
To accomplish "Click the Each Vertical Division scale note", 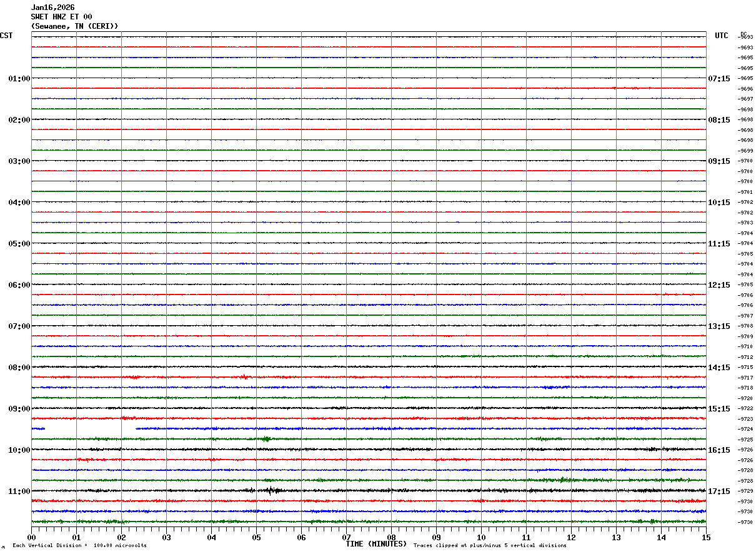I will (x=79, y=546).
